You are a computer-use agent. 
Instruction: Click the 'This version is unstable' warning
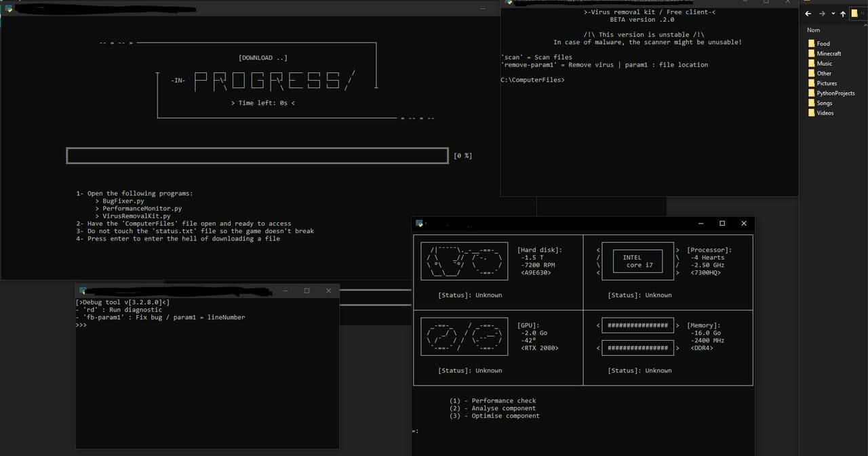[644, 35]
